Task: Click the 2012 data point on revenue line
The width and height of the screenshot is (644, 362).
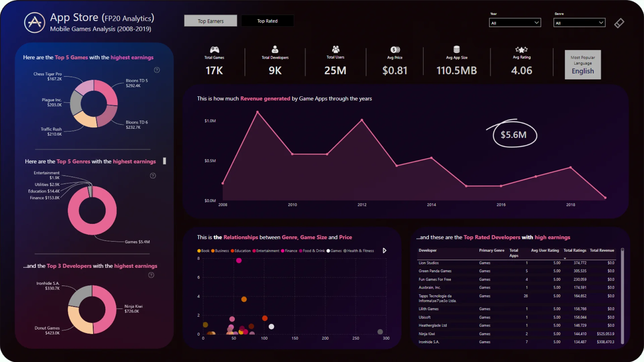Action: pyautogui.click(x=362, y=120)
